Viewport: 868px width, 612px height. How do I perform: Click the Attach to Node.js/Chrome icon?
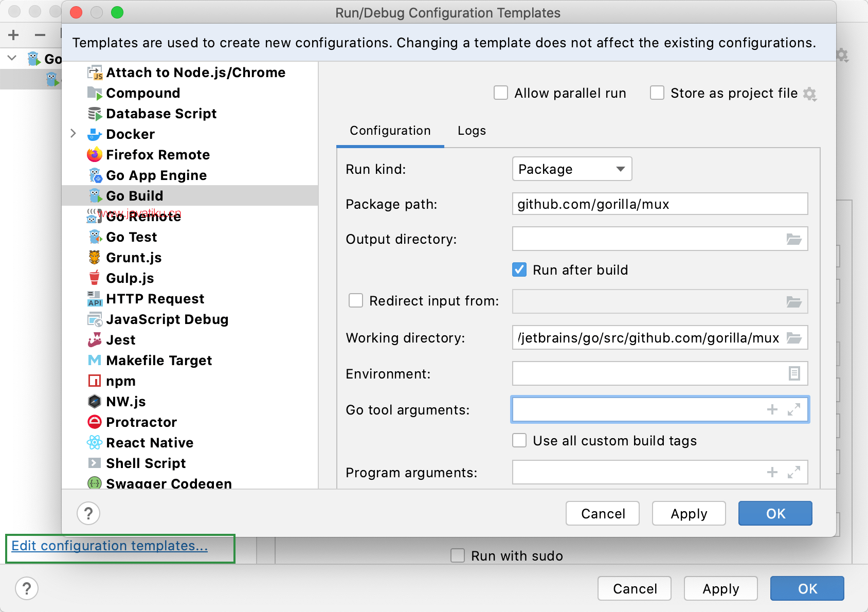pyautogui.click(x=95, y=73)
